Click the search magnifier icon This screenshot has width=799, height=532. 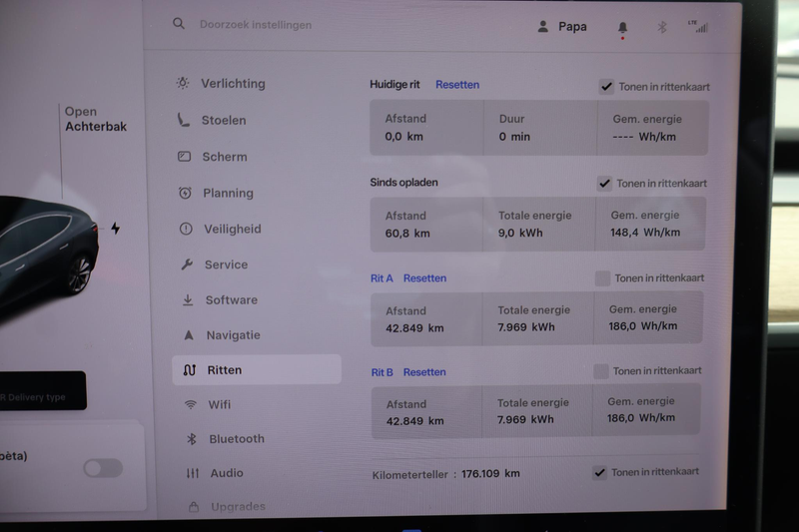coord(179,24)
